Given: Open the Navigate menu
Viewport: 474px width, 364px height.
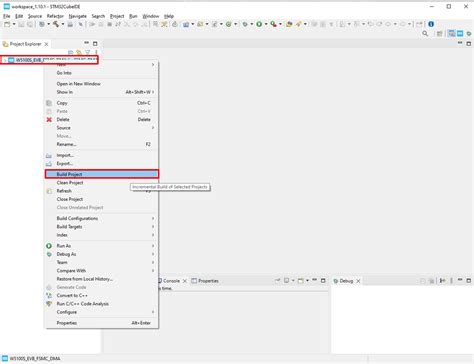Looking at the screenshot, I should 77,16.
